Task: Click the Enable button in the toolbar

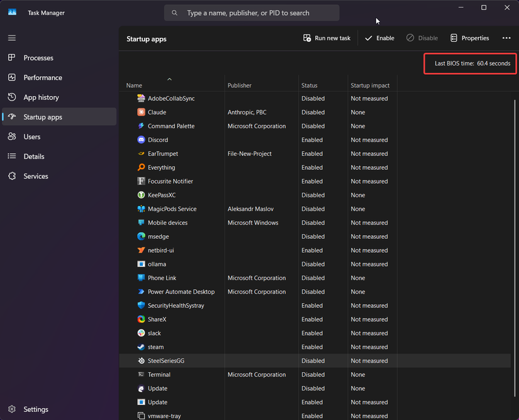Action: click(379, 38)
